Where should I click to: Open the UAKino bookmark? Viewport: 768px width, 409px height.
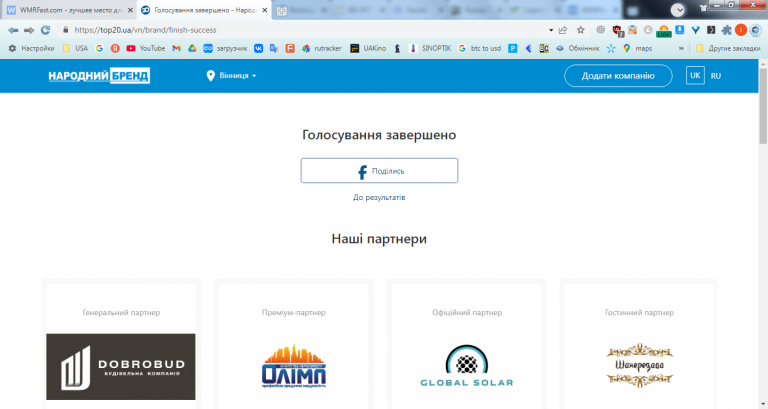tap(368, 48)
